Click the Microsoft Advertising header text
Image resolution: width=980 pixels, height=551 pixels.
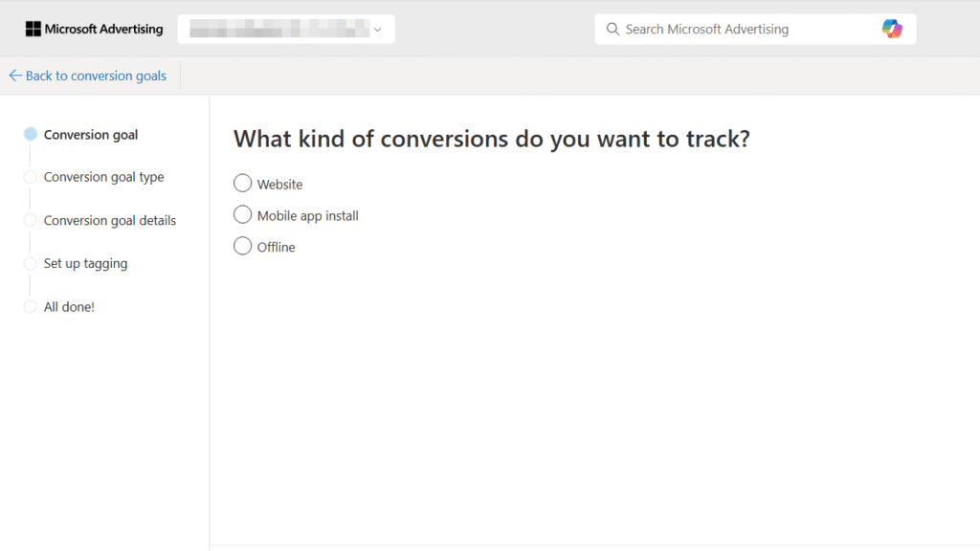pyautogui.click(x=102, y=29)
